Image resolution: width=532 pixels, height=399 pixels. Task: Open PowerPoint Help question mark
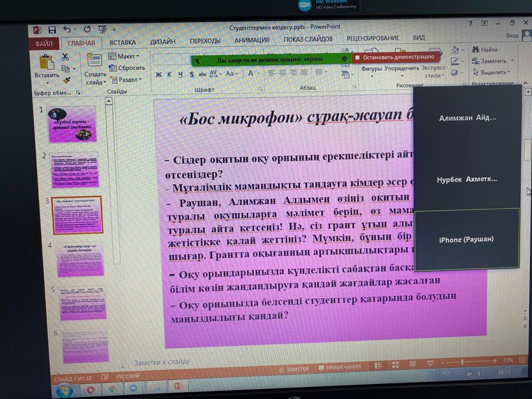(x=470, y=23)
